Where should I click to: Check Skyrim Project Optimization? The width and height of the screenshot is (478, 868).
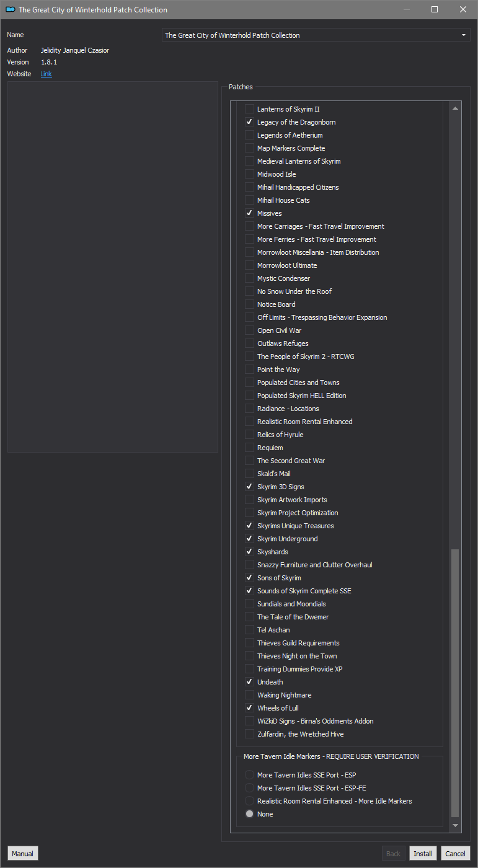pyautogui.click(x=249, y=513)
